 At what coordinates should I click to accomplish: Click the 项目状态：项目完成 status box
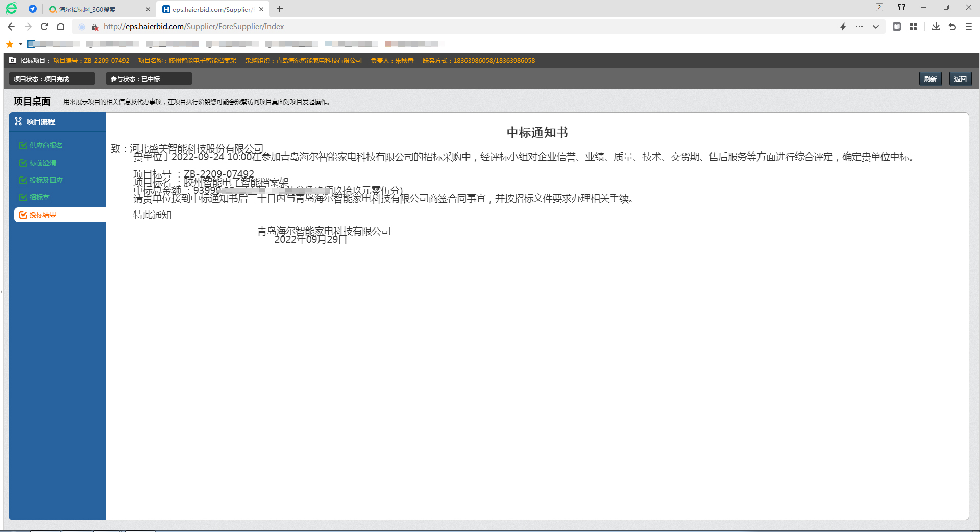(52, 79)
